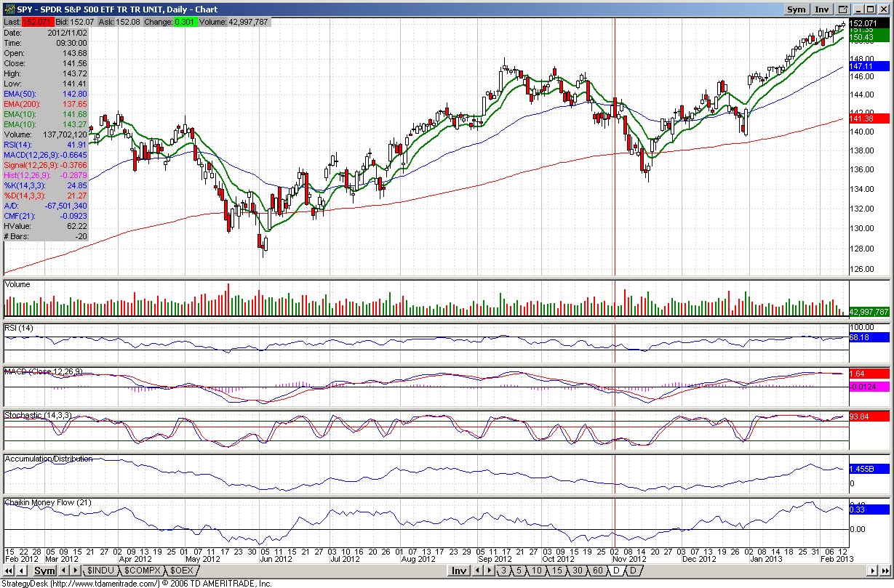Click the Hist(12,26,9) data row
Image resolution: width=894 pixels, height=588 pixels.
46,175
